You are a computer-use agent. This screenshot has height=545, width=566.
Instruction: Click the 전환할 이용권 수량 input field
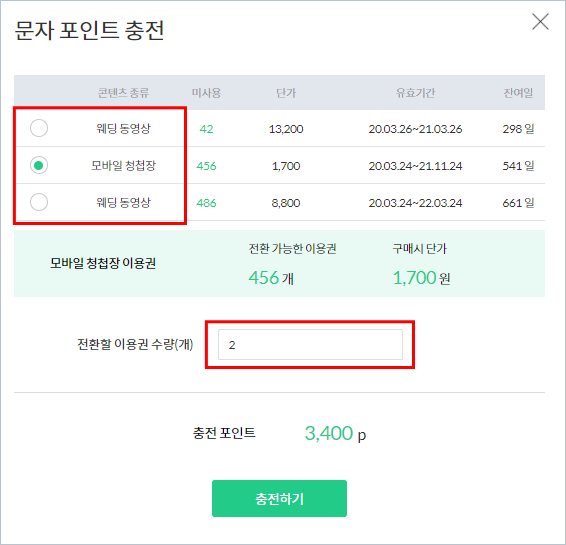pyautogui.click(x=310, y=345)
